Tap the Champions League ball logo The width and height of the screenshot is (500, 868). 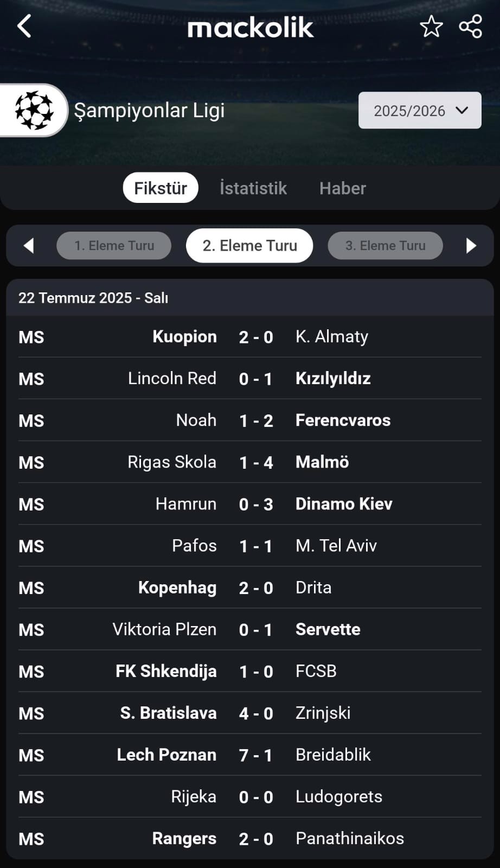[34, 110]
